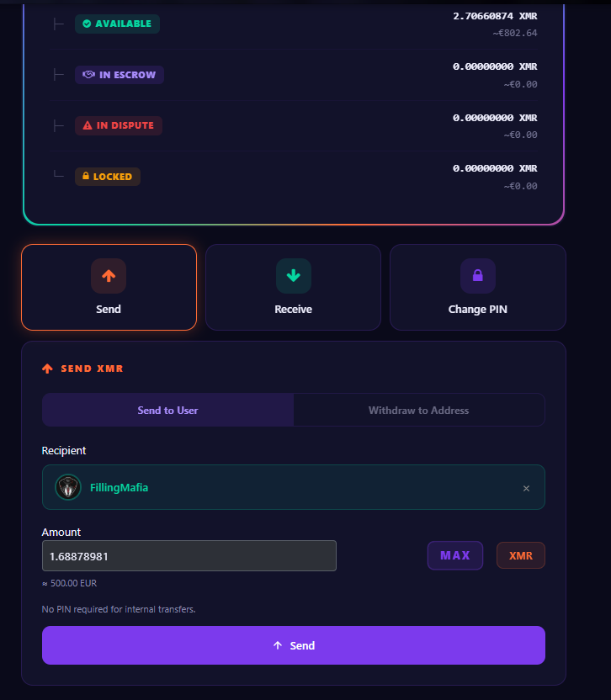Click the Send XMR header arrow icon
Viewport: 611px width, 700px height.
pos(47,369)
